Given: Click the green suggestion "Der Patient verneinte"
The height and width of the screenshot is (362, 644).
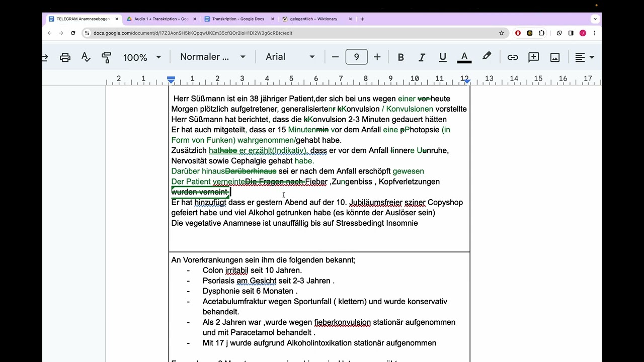Looking at the screenshot, I should coord(208,182).
